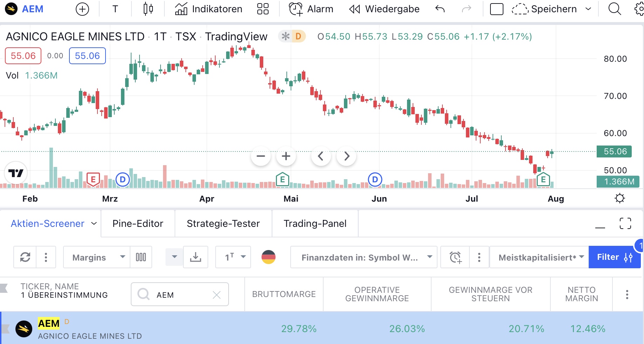Export screener data with download icon
644x344 pixels.
pos(196,257)
